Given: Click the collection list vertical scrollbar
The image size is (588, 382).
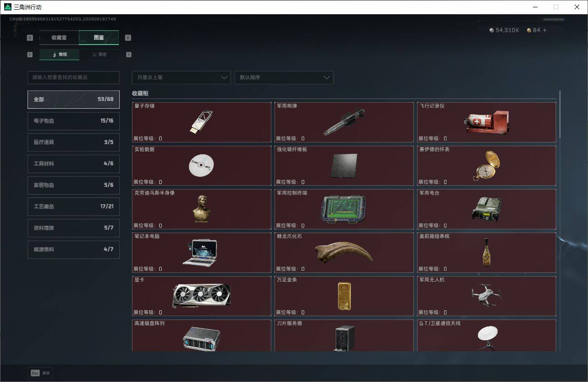Looking at the screenshot, I should tap(560, 115).
